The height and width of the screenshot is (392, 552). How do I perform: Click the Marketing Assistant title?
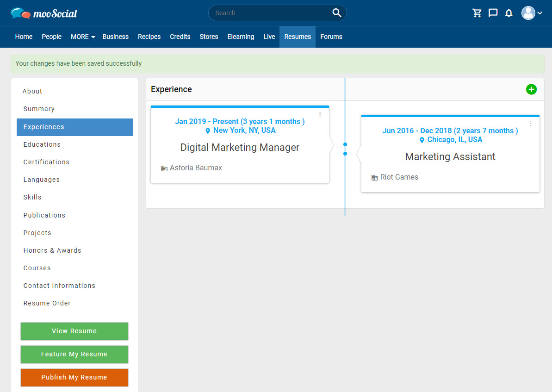click(450, 157)
